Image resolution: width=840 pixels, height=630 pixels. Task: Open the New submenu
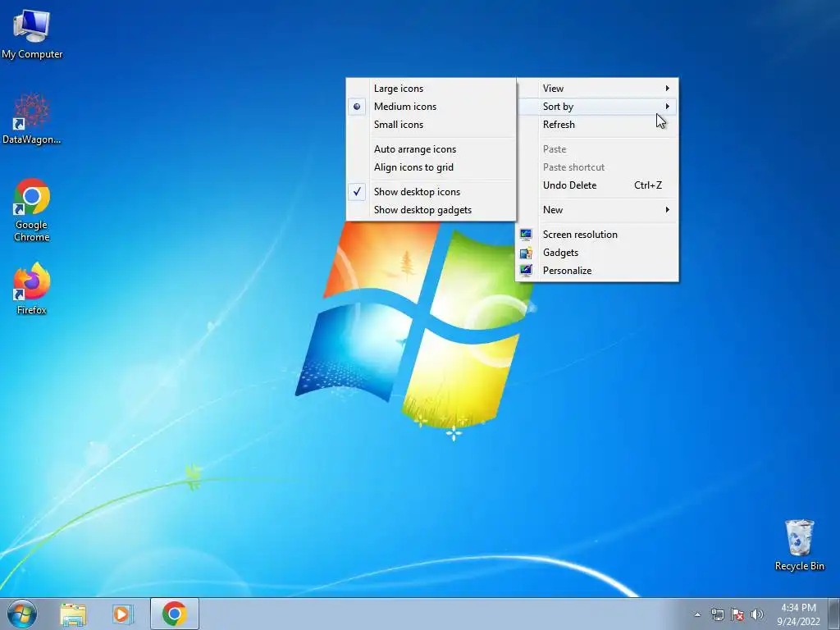[597, 210]
